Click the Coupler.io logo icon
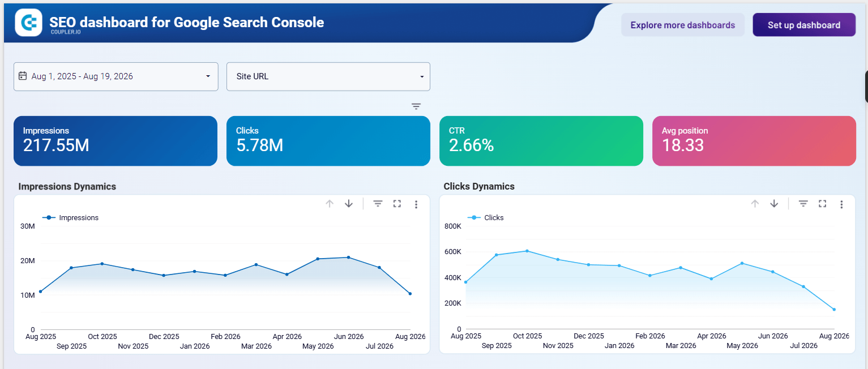 (28, 23)
